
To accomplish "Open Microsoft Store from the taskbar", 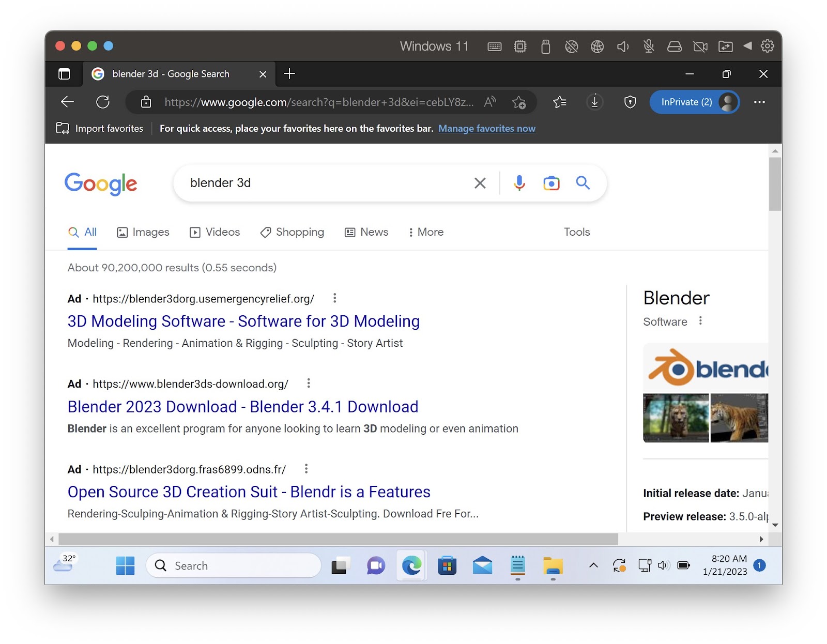I will (x=447, y=566).
